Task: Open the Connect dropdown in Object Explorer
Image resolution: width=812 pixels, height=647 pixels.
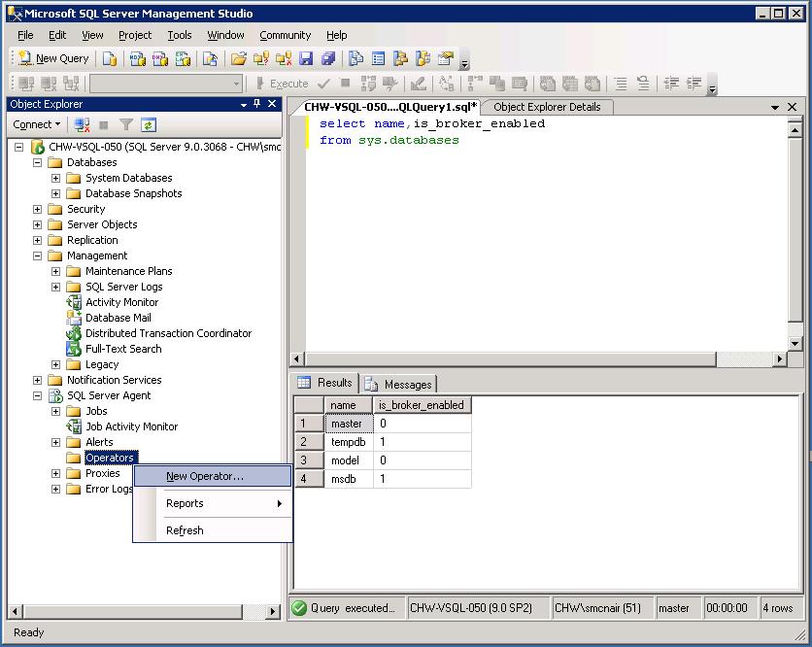Action: pos(36,125)
